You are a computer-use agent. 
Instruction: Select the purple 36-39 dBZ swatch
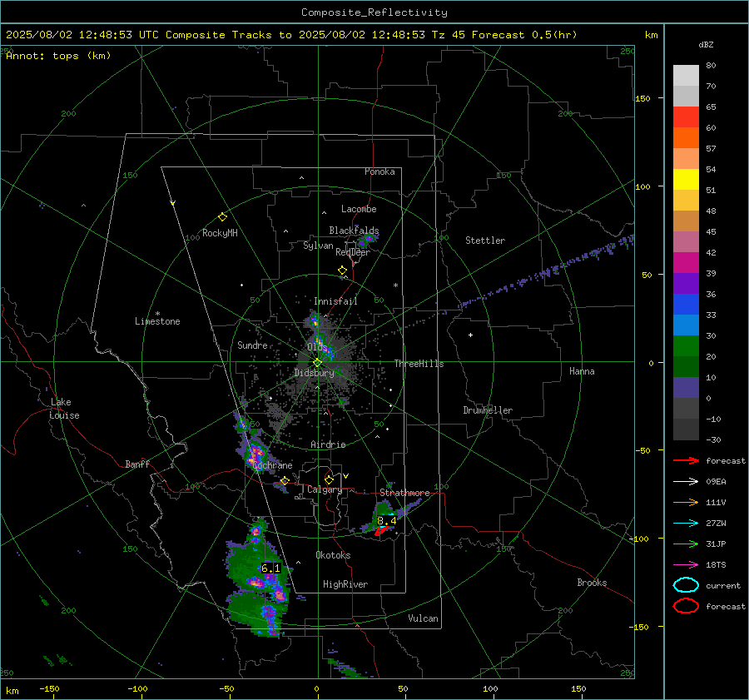tap(686, 283)
